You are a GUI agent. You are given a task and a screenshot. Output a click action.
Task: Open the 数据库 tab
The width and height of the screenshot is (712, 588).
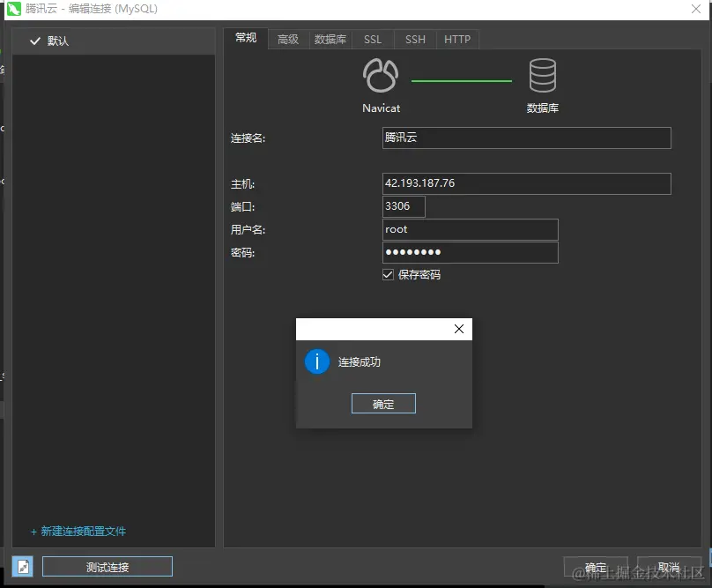tap(330, 40)
